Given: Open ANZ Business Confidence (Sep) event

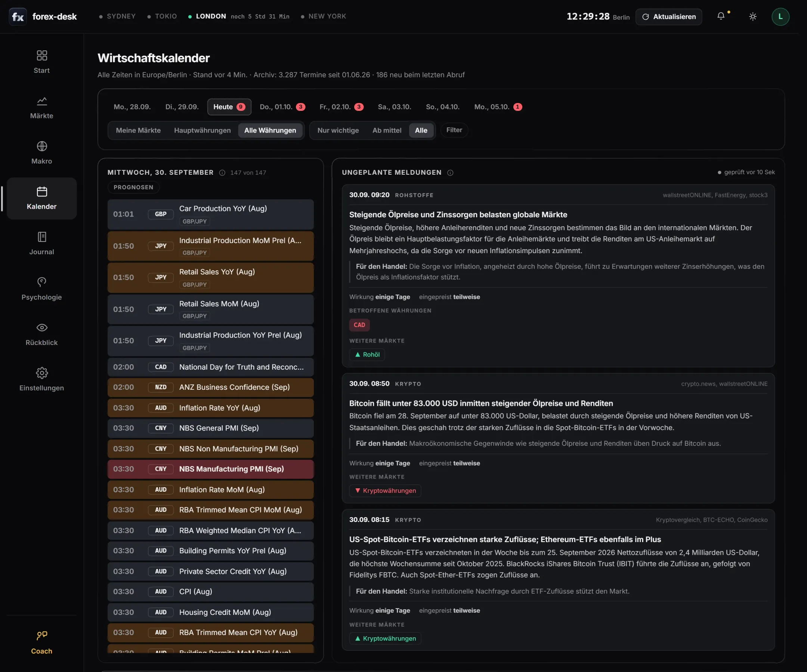Looking at the screenshot, I should coord(211,387).
